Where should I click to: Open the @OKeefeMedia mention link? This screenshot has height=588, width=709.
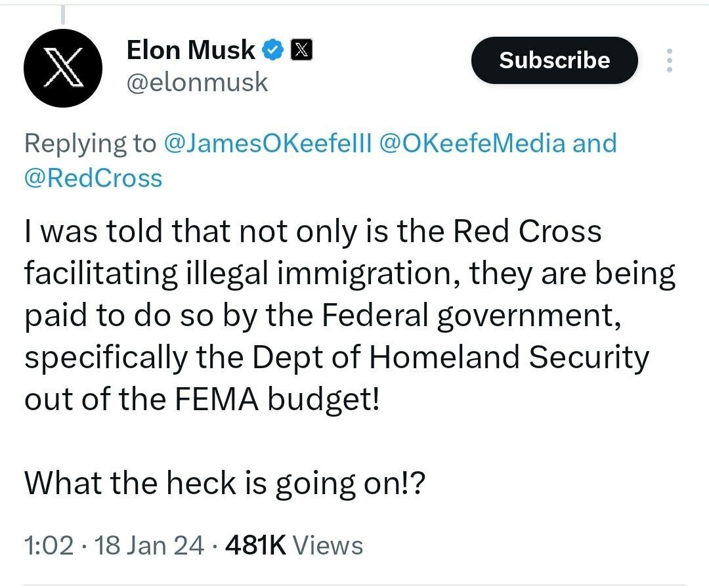pyautogui.click(x=472, y=143)
